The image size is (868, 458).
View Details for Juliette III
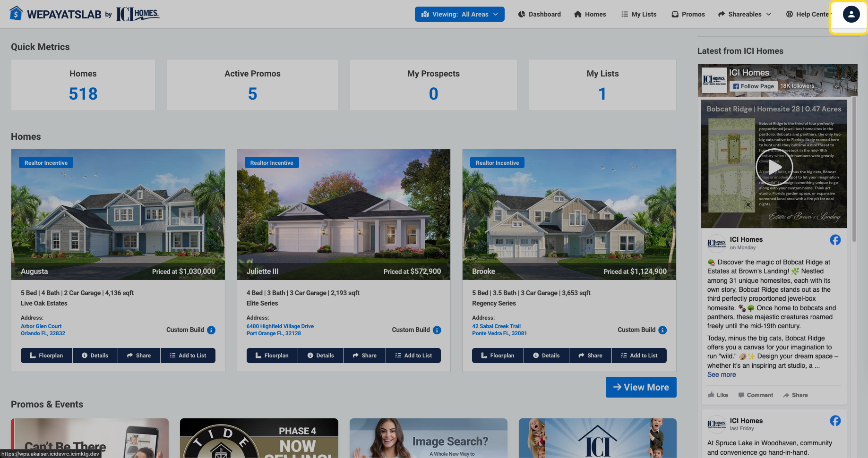[321, 356]
